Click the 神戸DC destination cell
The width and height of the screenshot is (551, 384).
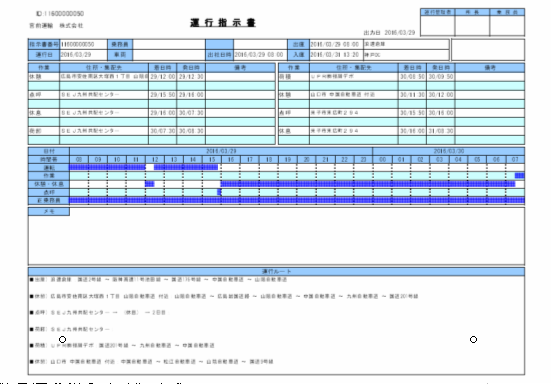coord(406,55)
